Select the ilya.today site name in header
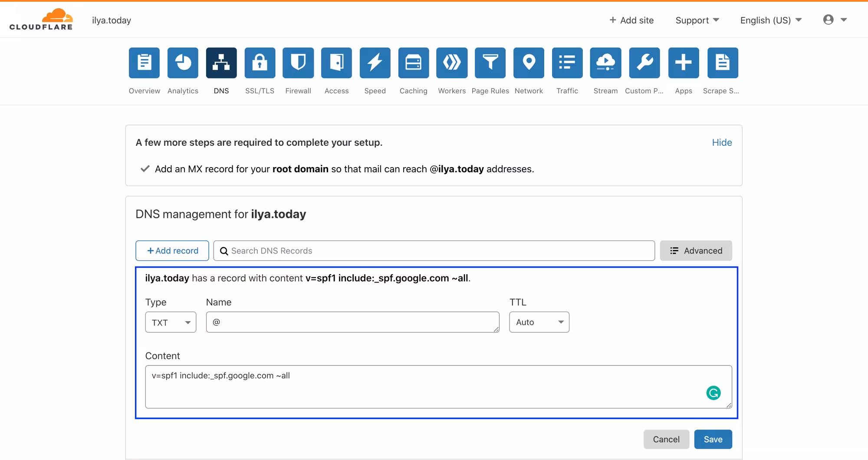This screenshot has height=460, width=868. (112, 20)
